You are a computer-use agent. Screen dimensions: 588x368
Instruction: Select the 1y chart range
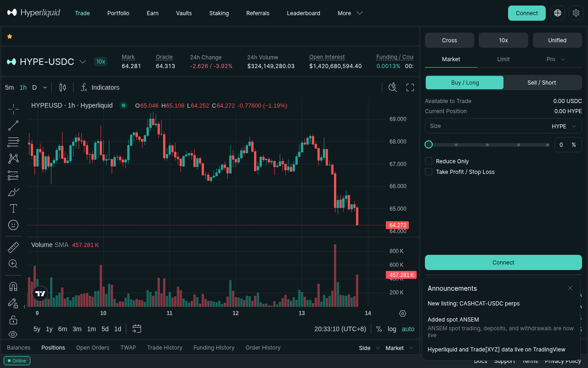coord(49,329)
